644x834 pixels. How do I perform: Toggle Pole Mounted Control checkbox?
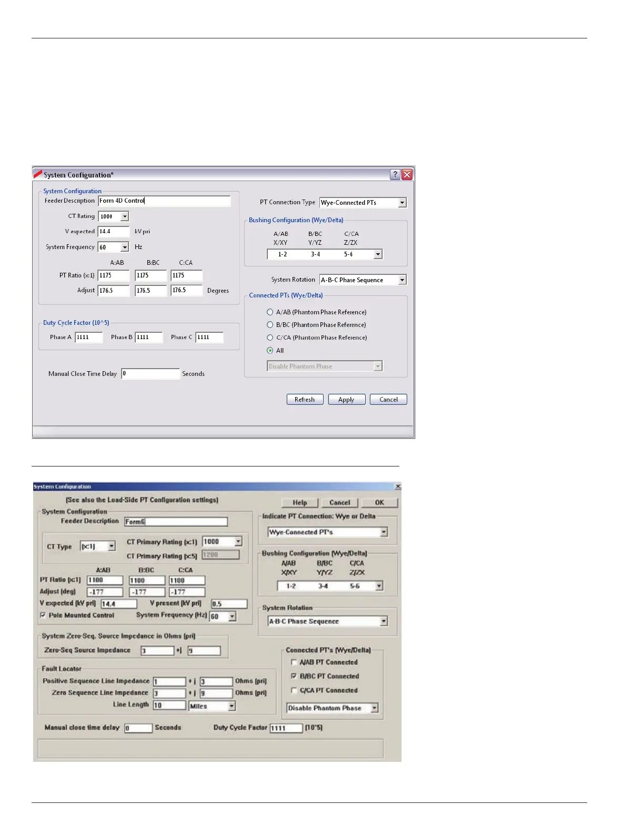point(43,615)
